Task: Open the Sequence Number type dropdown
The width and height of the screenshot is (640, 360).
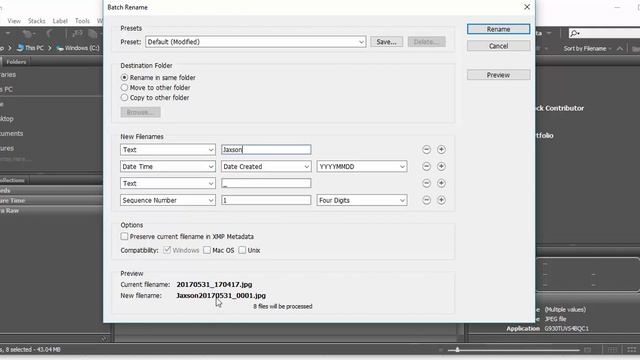Action: click(168, 200)
